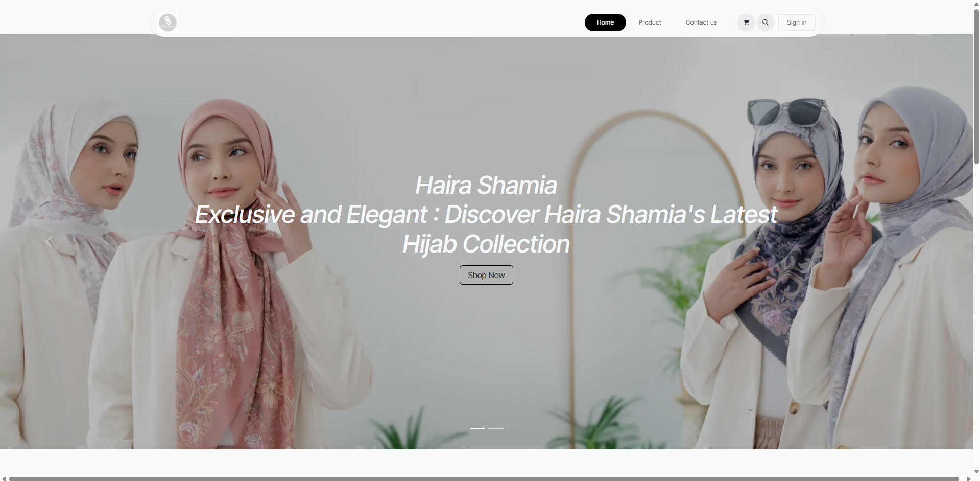Click the Sign in button
Image resolution: width=980 pixels, height=481 pixels.
click(x=797, y=22)
